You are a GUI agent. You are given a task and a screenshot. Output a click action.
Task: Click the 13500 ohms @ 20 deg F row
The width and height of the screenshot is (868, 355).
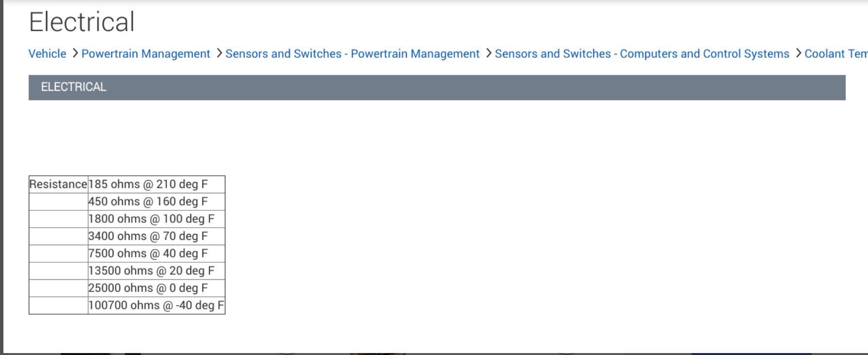[151, 271]
